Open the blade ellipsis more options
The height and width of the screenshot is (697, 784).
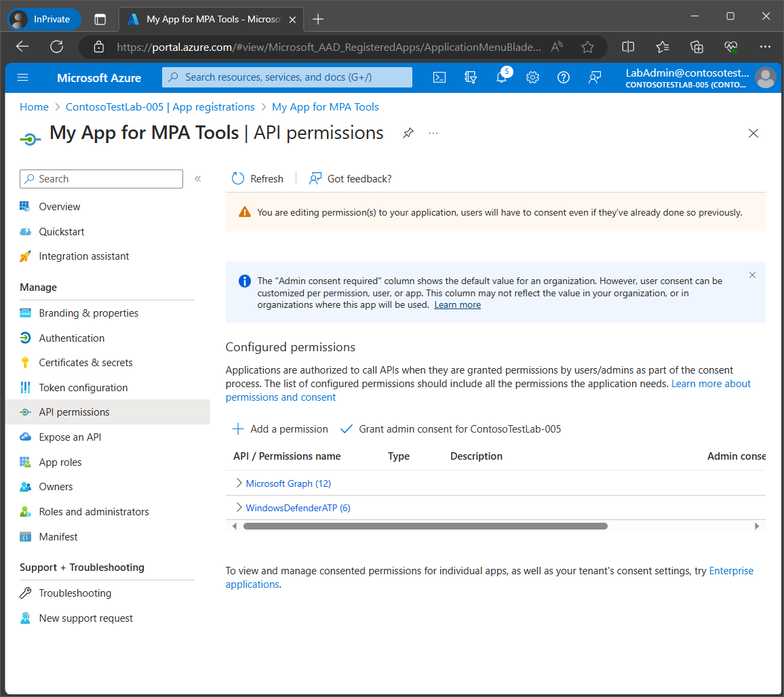433,133
